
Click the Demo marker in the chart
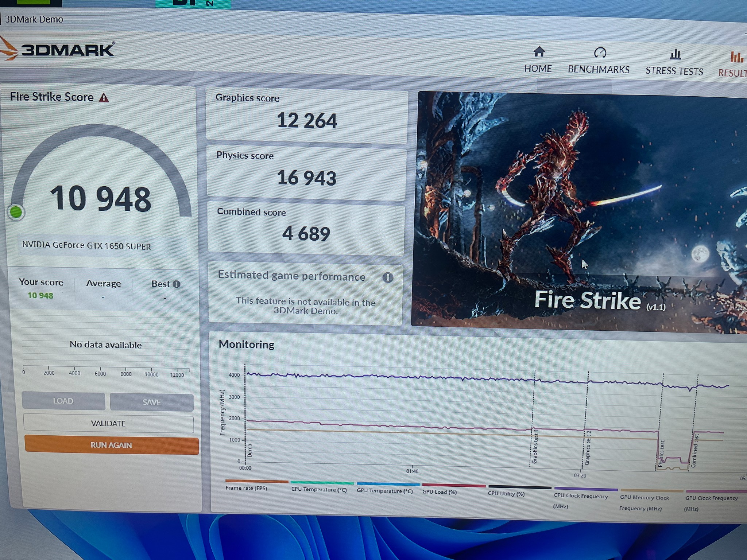[x=250, y=451]
